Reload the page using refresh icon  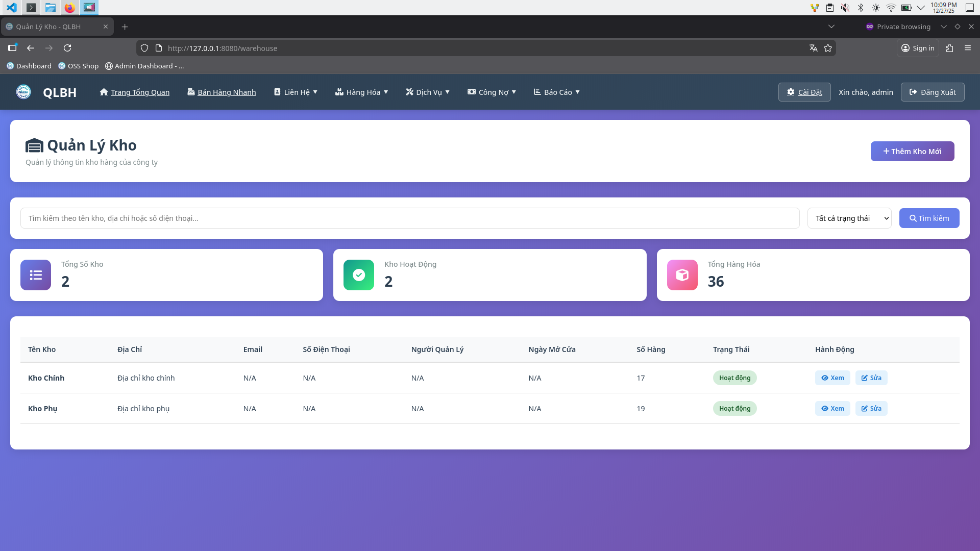[67, 48]
